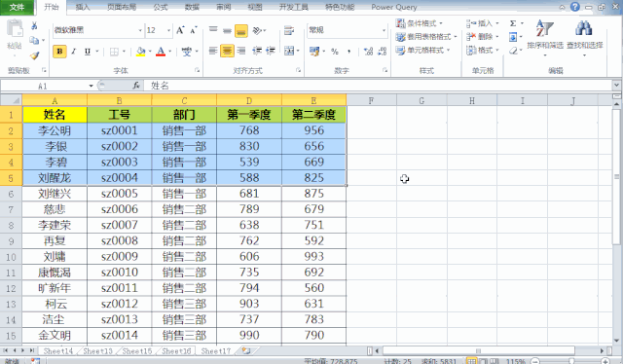Click the insert new worksheet tab icon
Image resolution: width=623 pixels, height=364 pixels.
pyautogui.click(x=246, y=351)
